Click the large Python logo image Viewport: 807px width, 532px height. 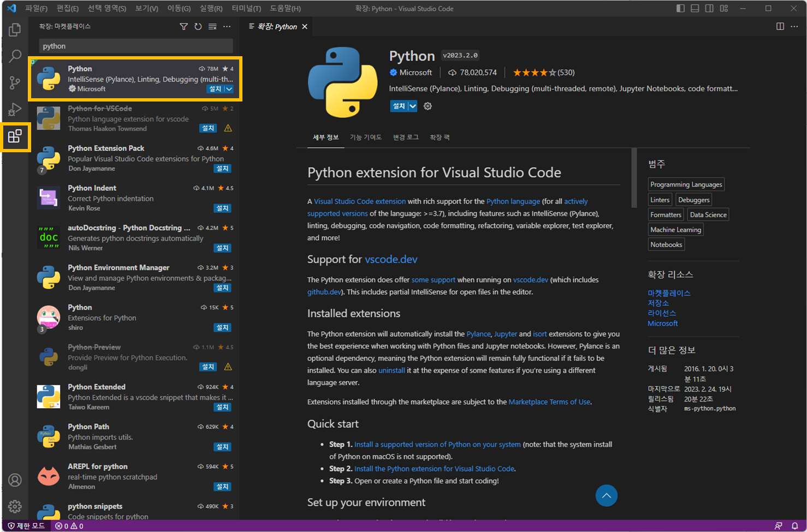tap(342, 82)
